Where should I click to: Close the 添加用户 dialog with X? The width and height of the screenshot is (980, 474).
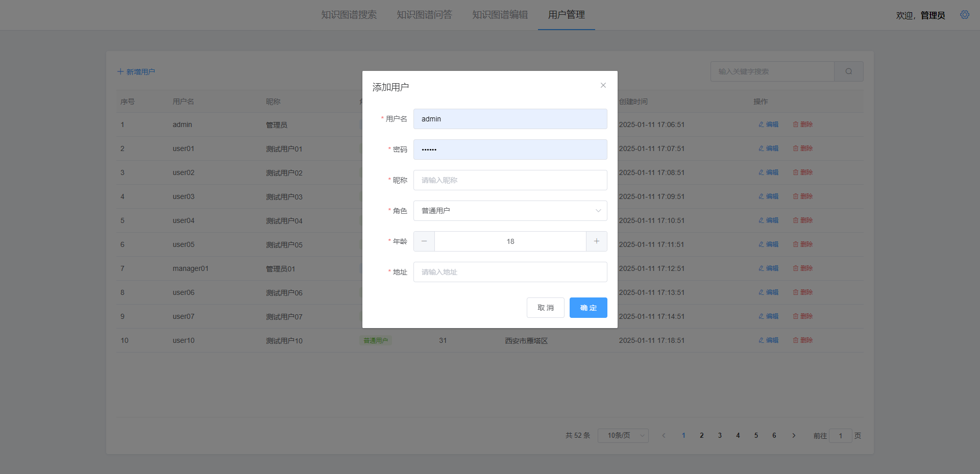(x=603, y=85)
